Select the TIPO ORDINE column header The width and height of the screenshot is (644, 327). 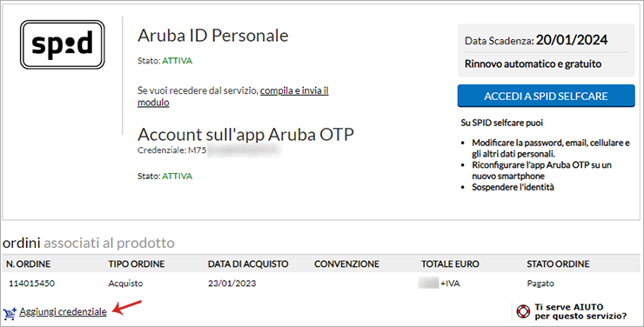[137, 264]
